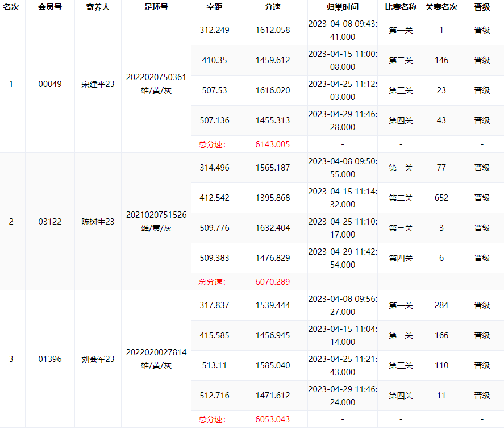Image resolution: width=504 pixels, height=428 pixels.
Task: Select keeper name 陈树生23
Action: tap(98, 222)
